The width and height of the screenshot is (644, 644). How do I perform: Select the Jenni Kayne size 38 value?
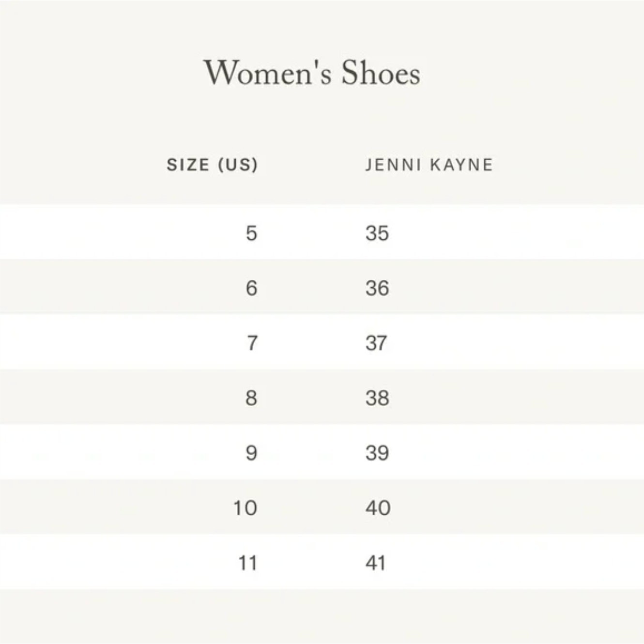coord(377,398)
